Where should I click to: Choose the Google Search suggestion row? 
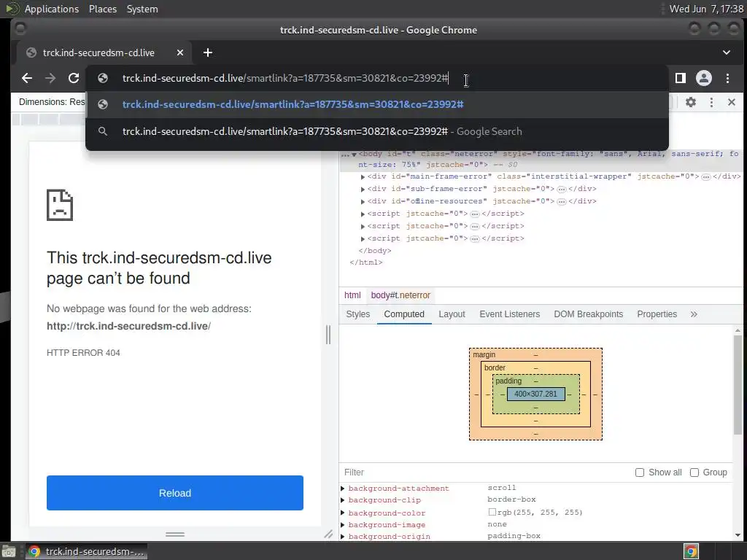coord(377,131)
